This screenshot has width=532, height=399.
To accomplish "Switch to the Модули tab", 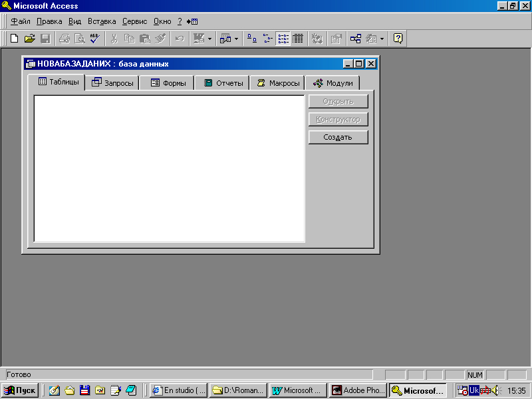I will 333,82.
